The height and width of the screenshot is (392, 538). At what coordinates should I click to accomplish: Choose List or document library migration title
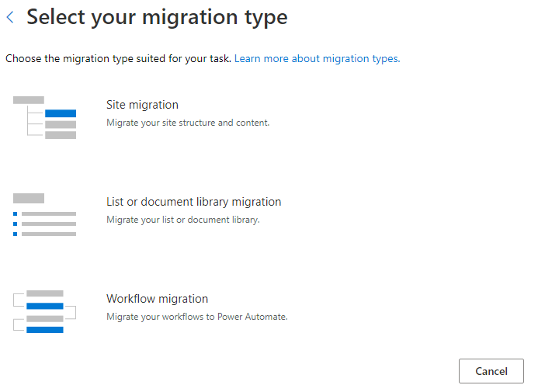pos(194,202)
